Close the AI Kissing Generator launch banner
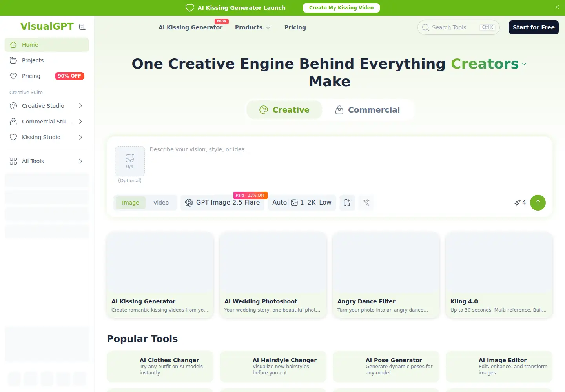The width and height of the screenshot is (565, 392). [557, 7]
